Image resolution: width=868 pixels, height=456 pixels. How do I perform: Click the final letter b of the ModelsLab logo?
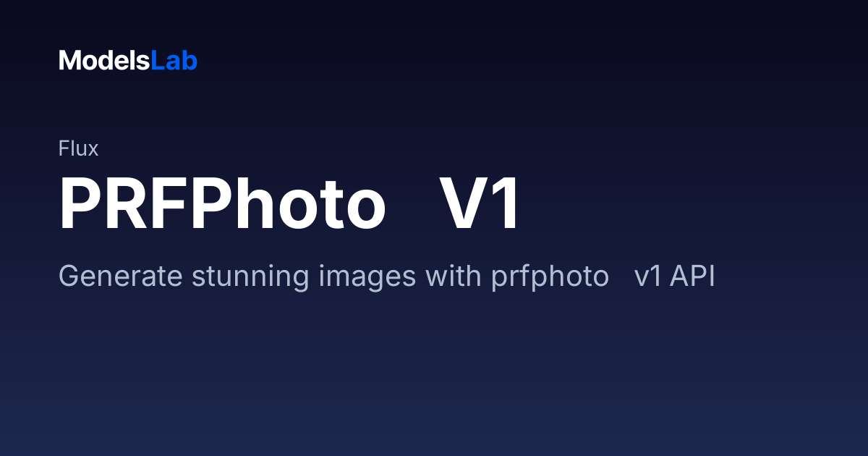[191, 61]
